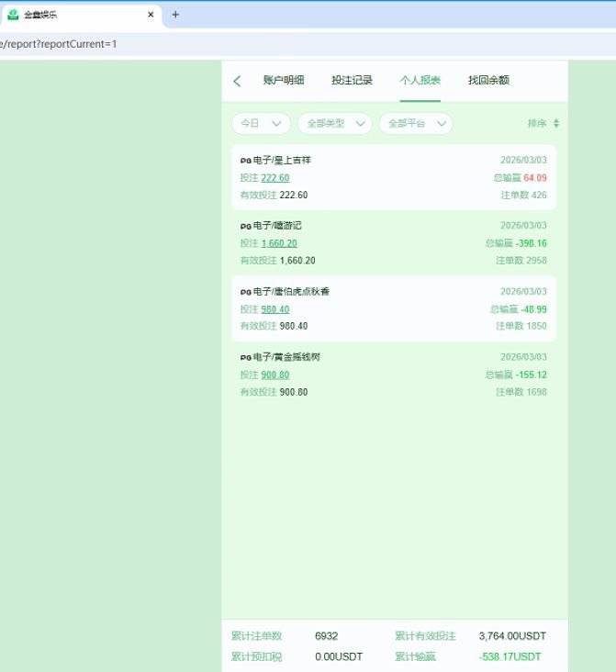Click 有效投注 222.60 value
This screenshot has height=672, width=616.
pyautogui.click(x=294, y=195)
